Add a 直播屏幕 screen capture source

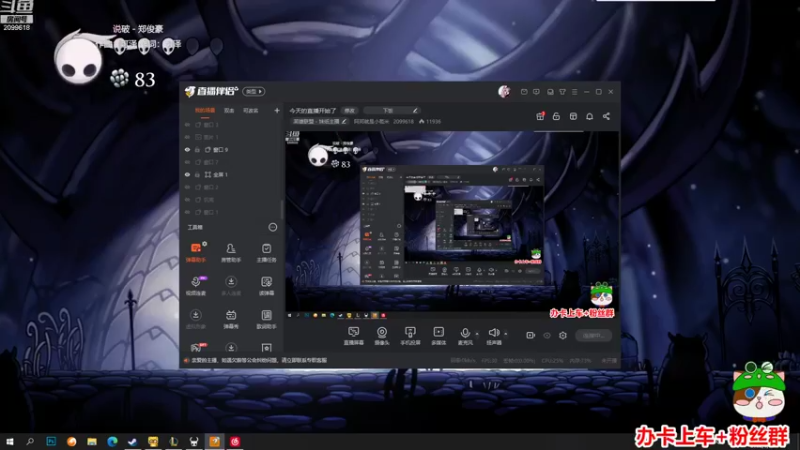(x=354, y=336)
